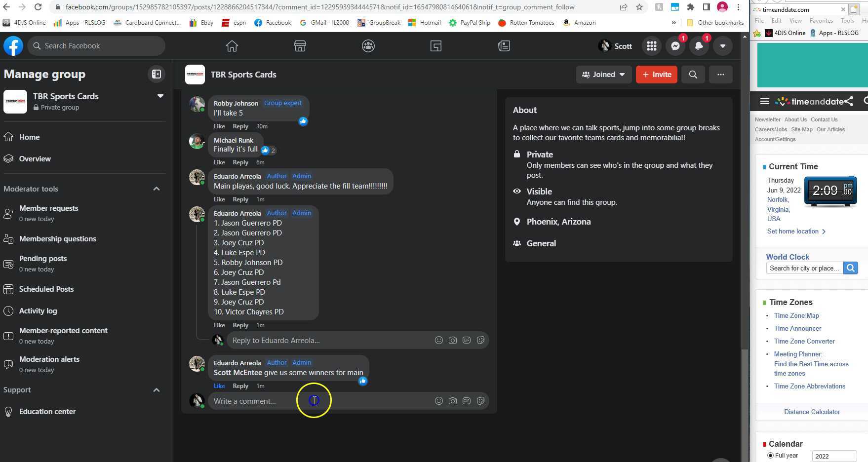Click the red Invite button
Image resolution: width=868 pixels, height=462 pixels.
coord(656,75)
